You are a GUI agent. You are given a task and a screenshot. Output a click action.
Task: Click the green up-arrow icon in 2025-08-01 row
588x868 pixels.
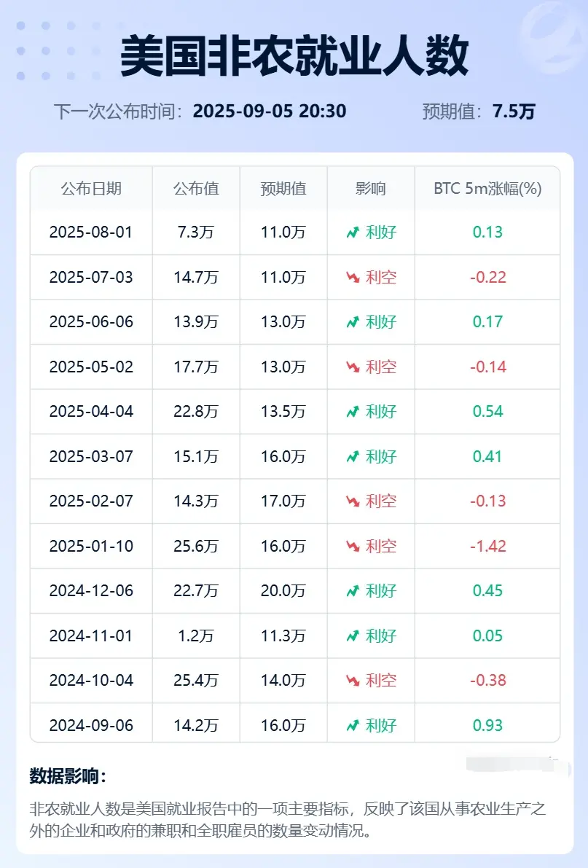pyautogui.click(x=353, y=232)
